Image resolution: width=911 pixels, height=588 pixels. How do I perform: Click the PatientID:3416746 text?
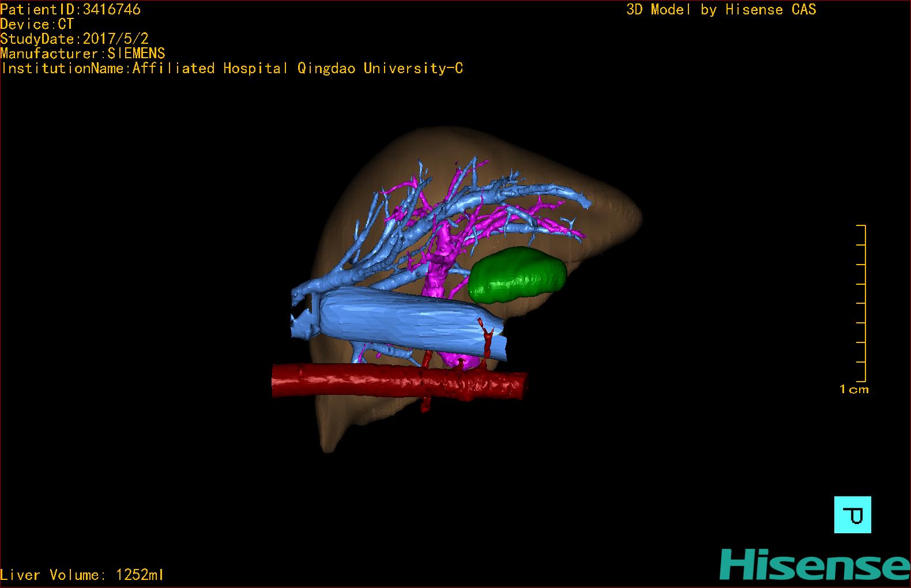[70, 9]
